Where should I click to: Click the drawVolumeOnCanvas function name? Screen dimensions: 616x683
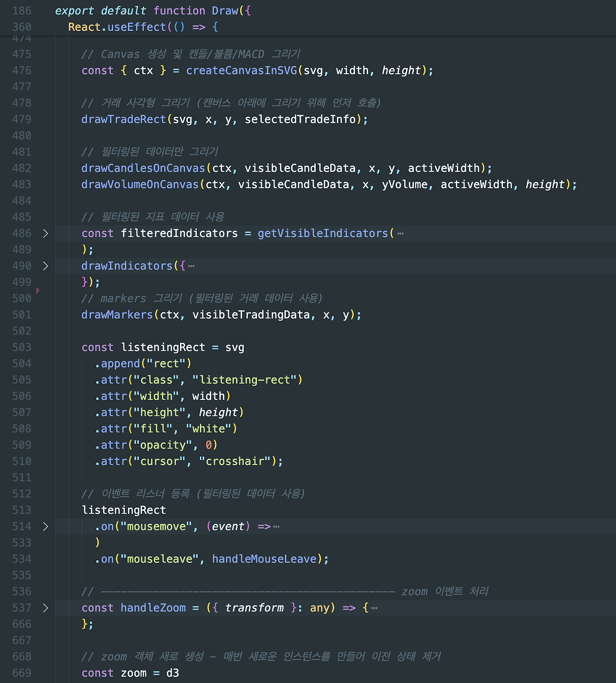140,185
